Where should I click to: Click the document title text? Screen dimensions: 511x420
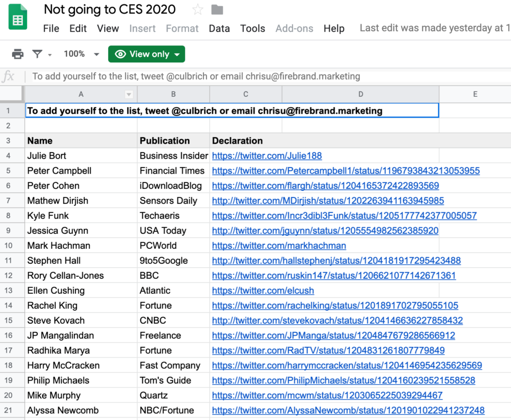[110, 9]
